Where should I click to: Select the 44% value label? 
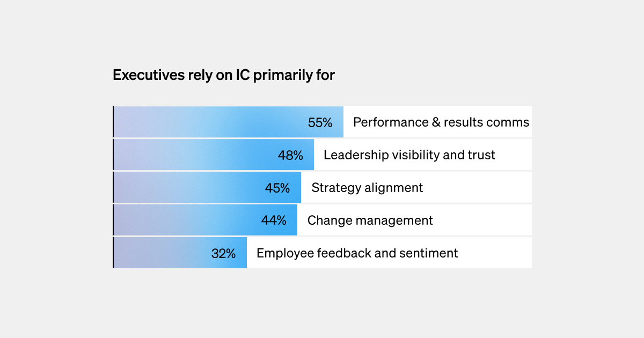[x=274, y=221]
